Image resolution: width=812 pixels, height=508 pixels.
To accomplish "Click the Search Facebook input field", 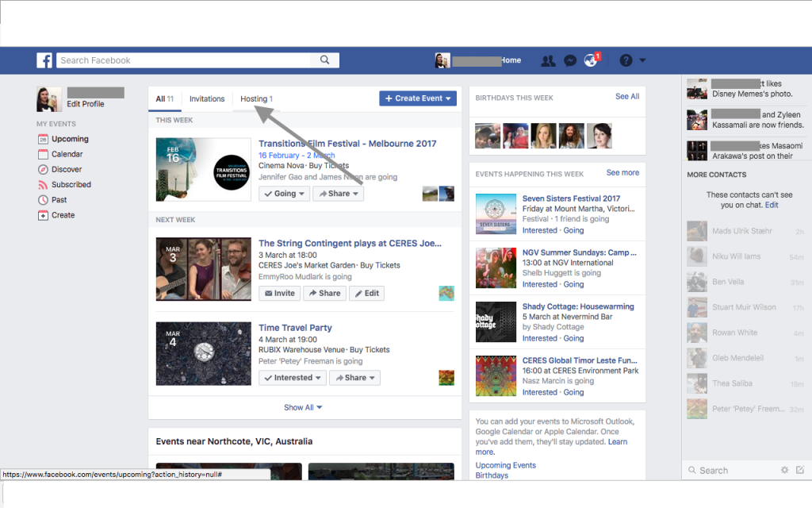I will pos(184,60).
